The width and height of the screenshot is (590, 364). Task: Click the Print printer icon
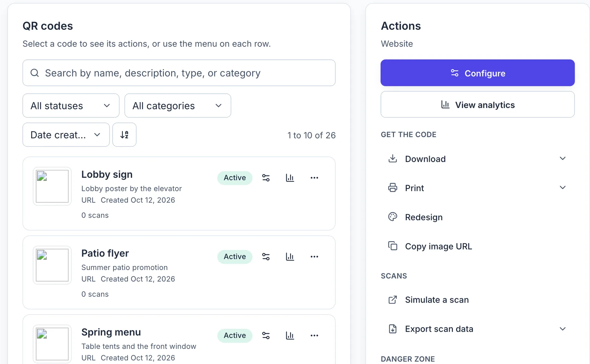click(393, 188)
